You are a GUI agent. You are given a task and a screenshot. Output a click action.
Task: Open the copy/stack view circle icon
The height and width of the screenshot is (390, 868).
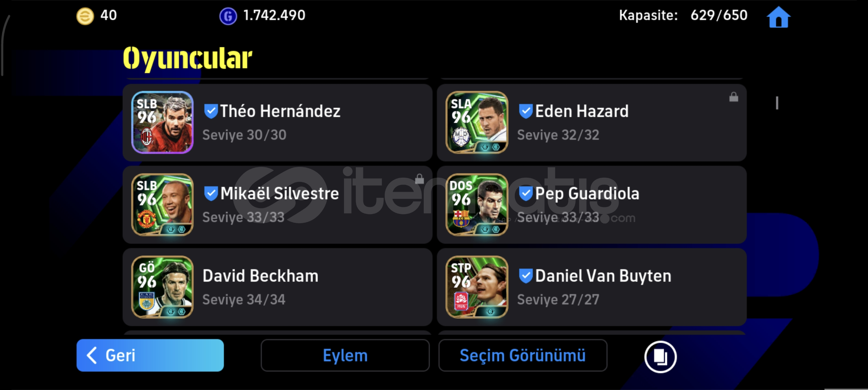pyautogui.click(x=660, y=357)
